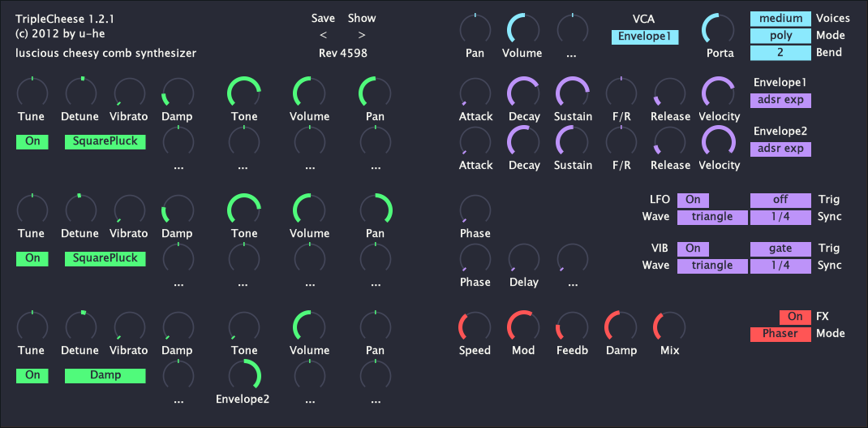This screenshot has height=428, width=868.
Task: Click the Envelope1 Decay knob
Action: click(523, 93)
